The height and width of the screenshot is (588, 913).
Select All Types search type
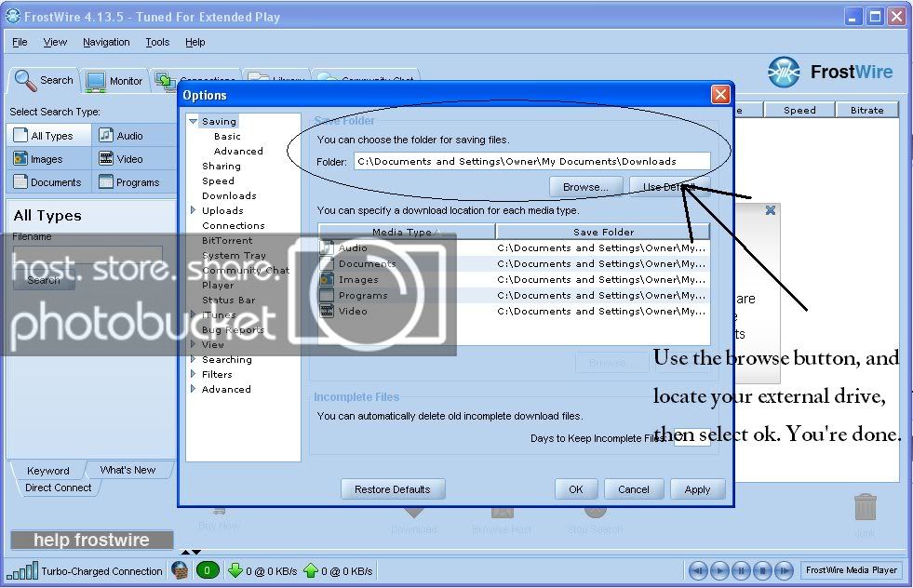pos(49,136)
